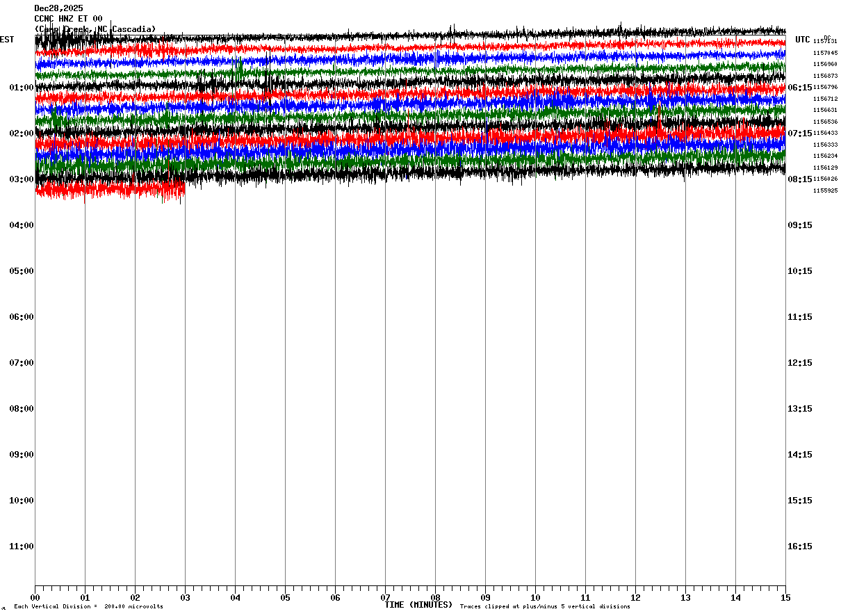The width and height of the screenshot is (841, 616).
Task: Click the 07:15 UTC time label
Action: pos(800,133)
